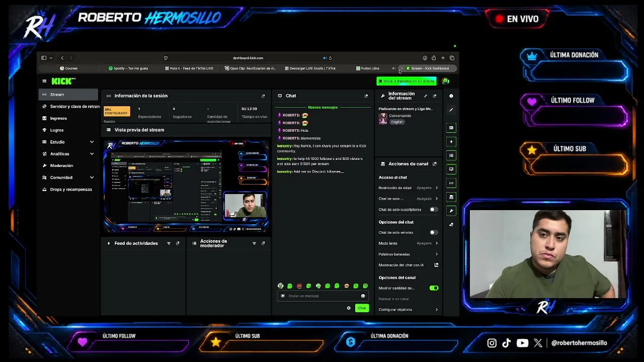Click the dashboard.kick.com address bar
Screen dimensions: 644x362
248,58
